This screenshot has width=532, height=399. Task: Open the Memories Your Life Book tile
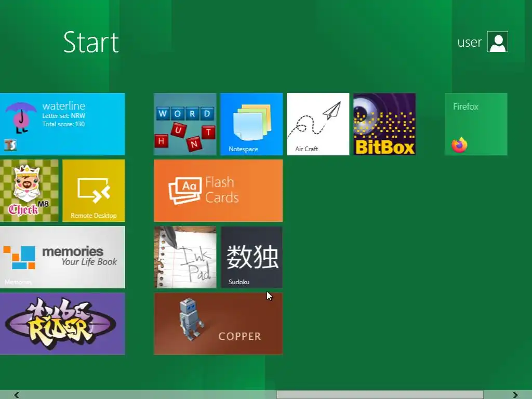(x=62, y=257)
